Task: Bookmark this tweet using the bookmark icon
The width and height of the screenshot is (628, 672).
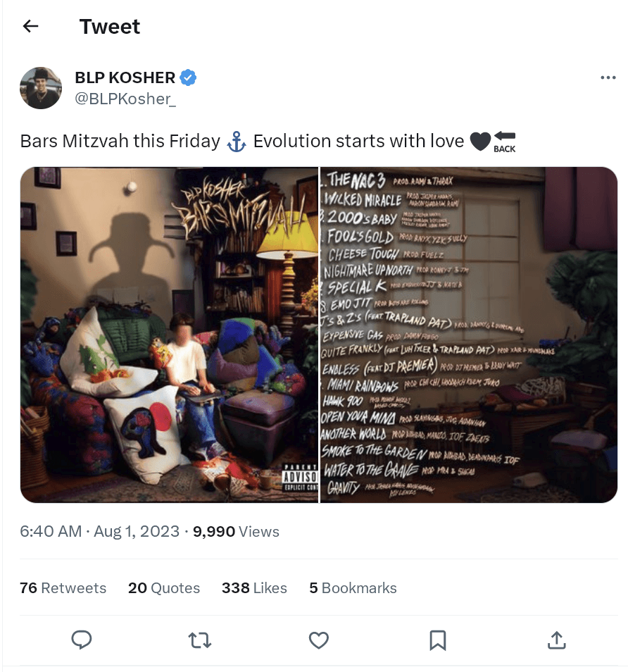Action: tap(437, 640)
